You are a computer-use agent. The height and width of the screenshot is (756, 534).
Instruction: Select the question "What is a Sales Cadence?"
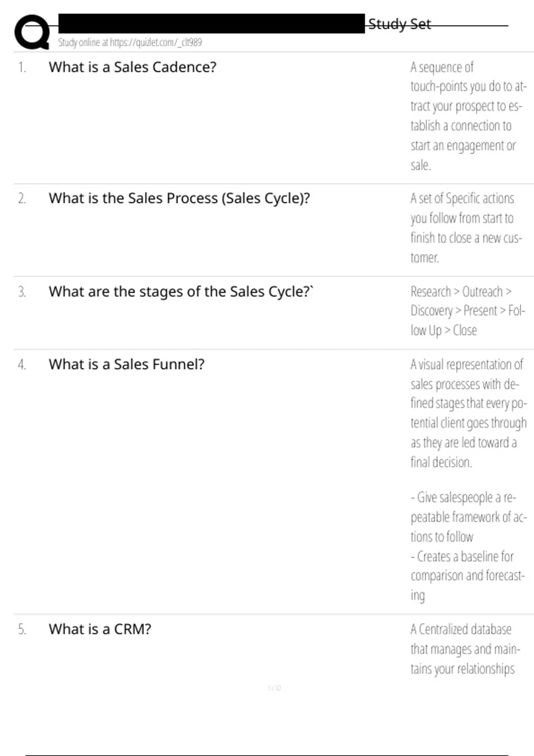coord(133,67)
